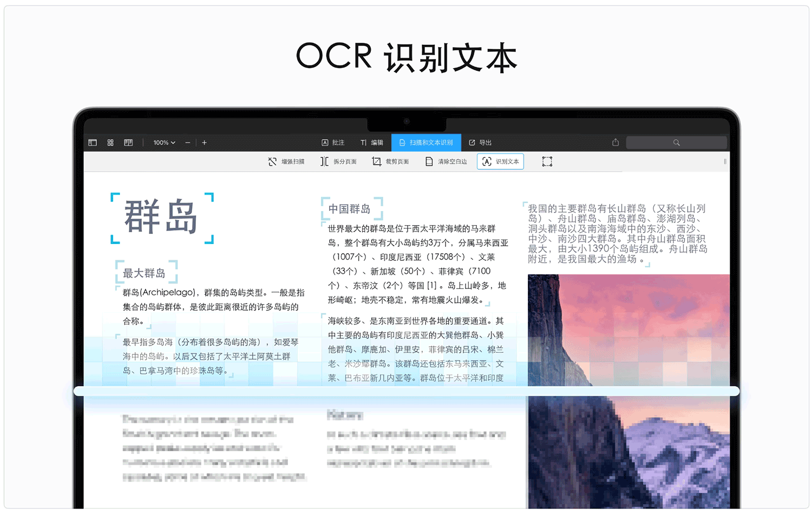Click the cliff mountain image in document

(x=628, y=390)
